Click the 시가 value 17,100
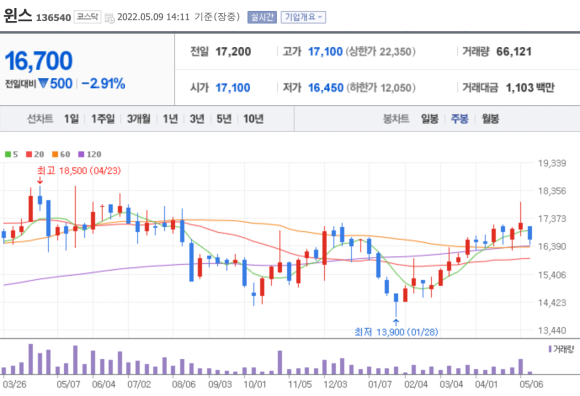 [233, 88]
